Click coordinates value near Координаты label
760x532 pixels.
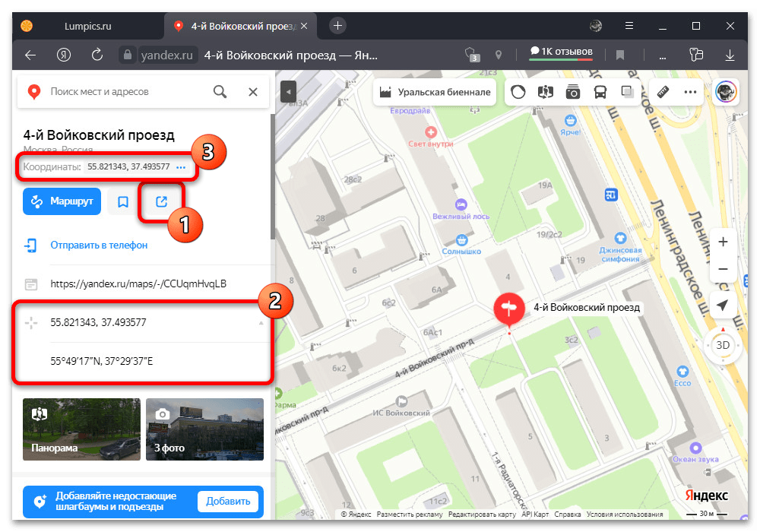pyautogui.click(x=128, y=166)
